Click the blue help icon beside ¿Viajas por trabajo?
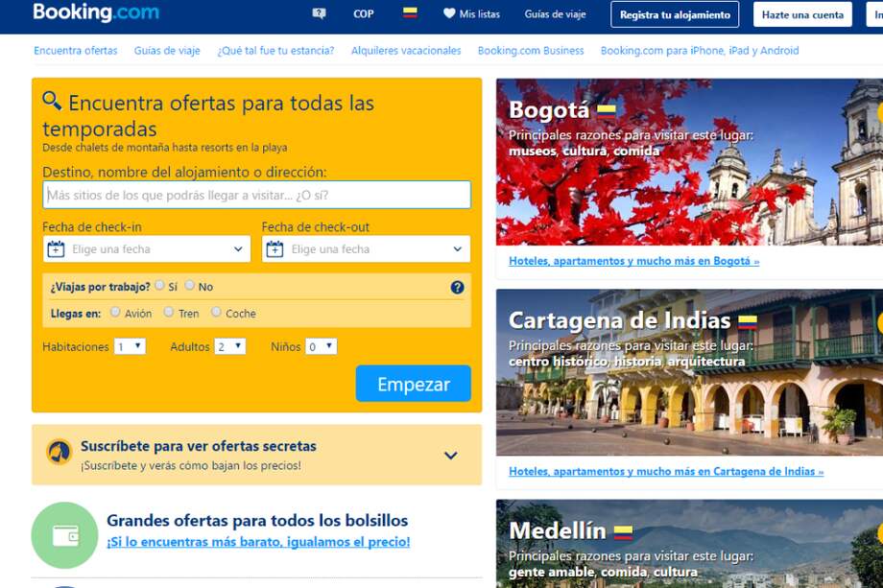Viewport: 883px width, 588px height. click(x=458, y=286)
